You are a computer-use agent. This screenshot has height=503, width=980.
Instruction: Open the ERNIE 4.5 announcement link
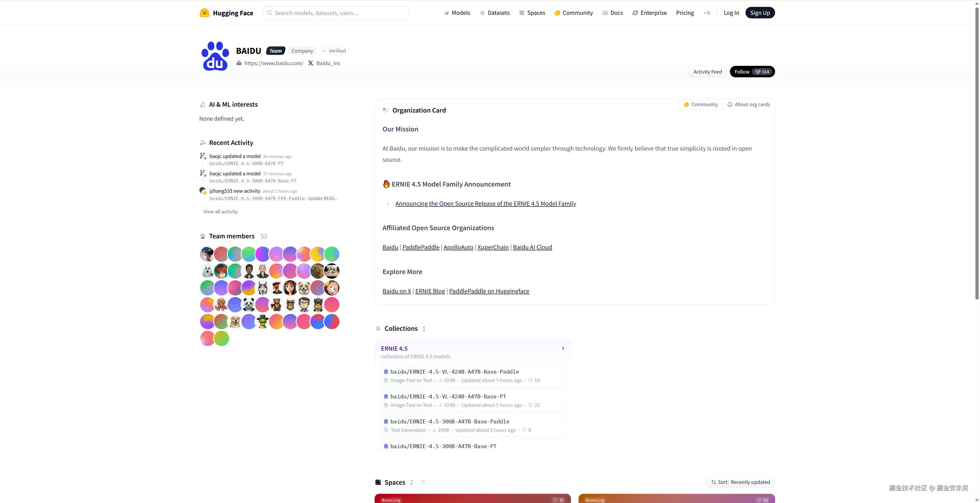(485, 204)
